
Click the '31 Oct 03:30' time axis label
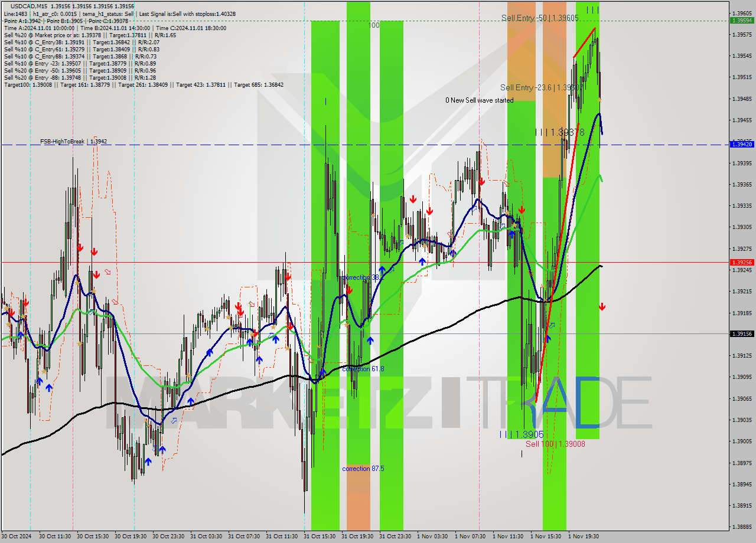click(x=206, y=537)
